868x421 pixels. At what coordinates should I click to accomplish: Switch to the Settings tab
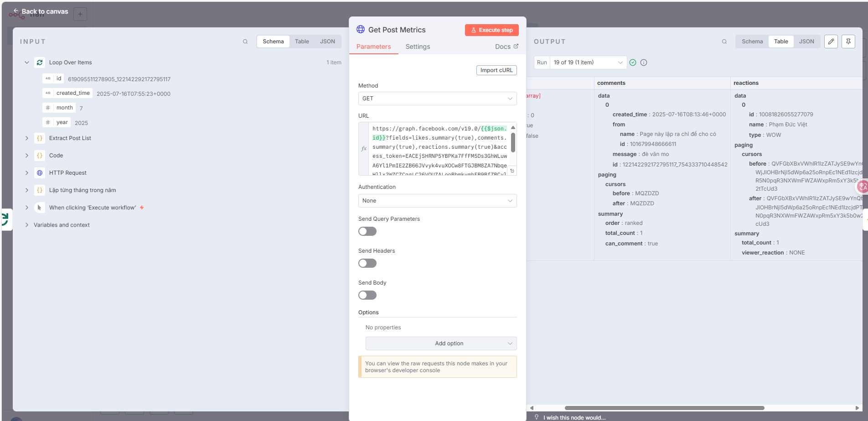418,47
